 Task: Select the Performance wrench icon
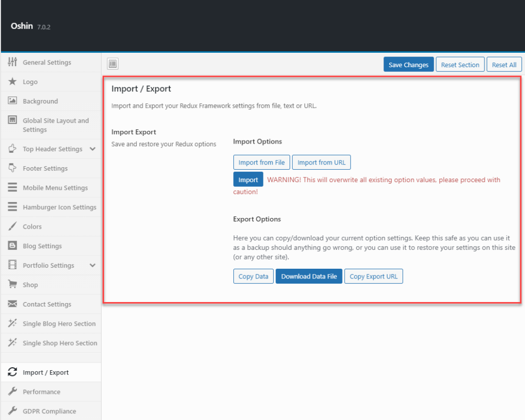[x=12, y=391]
